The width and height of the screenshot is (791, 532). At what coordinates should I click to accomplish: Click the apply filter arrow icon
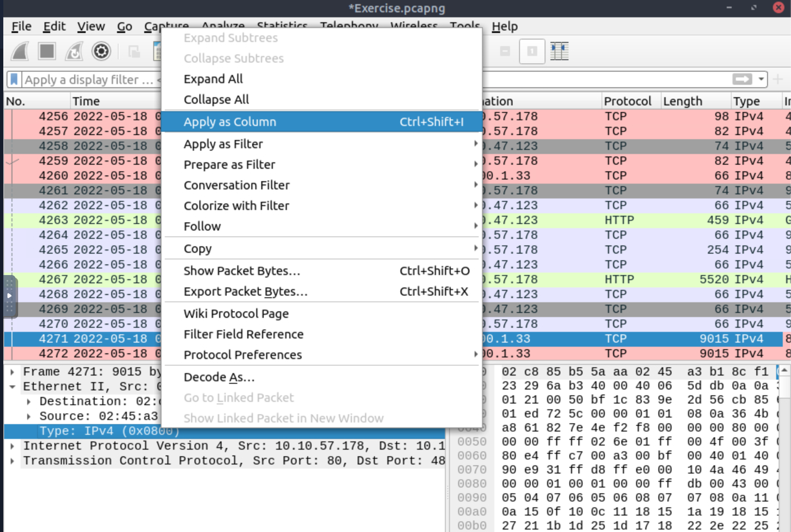(x=742, y=79)
